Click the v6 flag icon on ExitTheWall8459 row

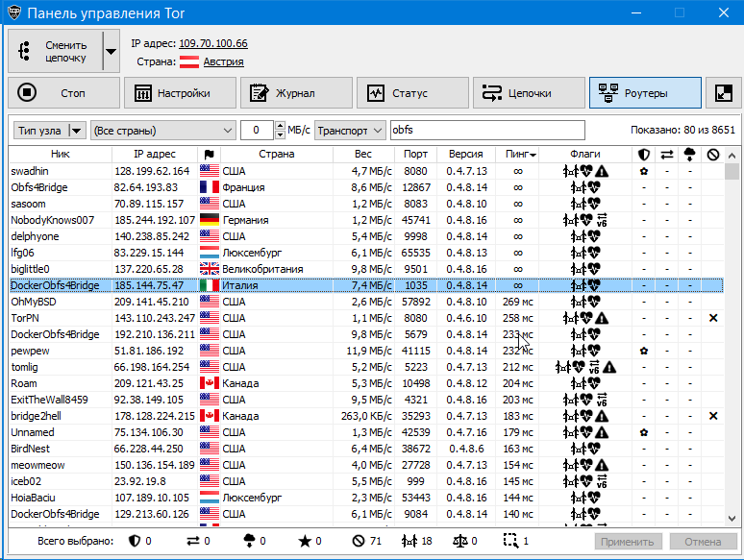coord(602,400)
